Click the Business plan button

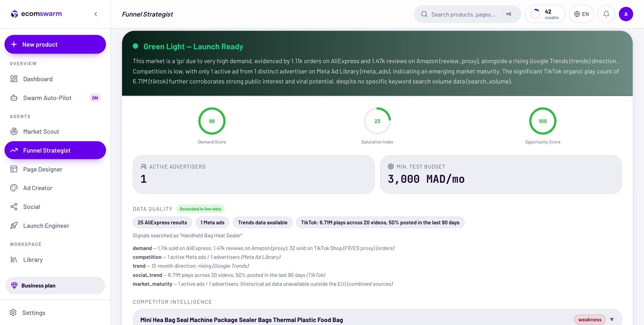coord(55,286)
